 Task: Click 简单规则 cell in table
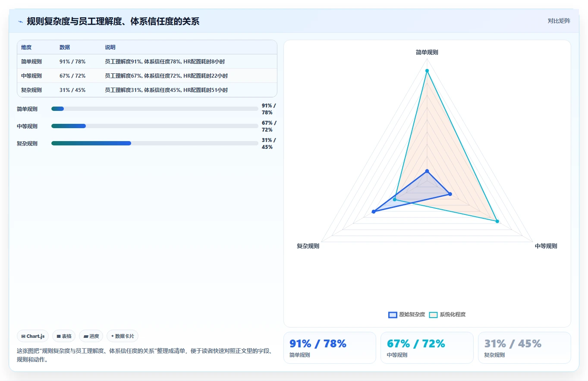31,62
